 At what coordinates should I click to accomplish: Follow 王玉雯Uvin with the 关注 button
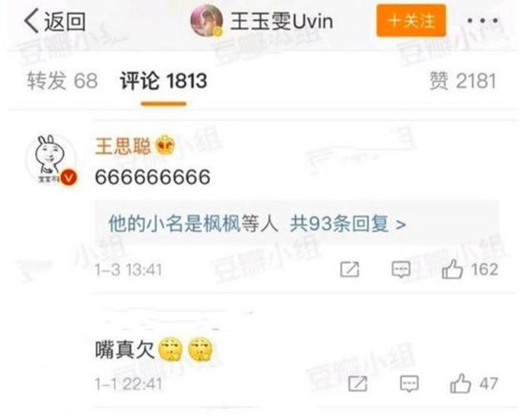point(411,20)
